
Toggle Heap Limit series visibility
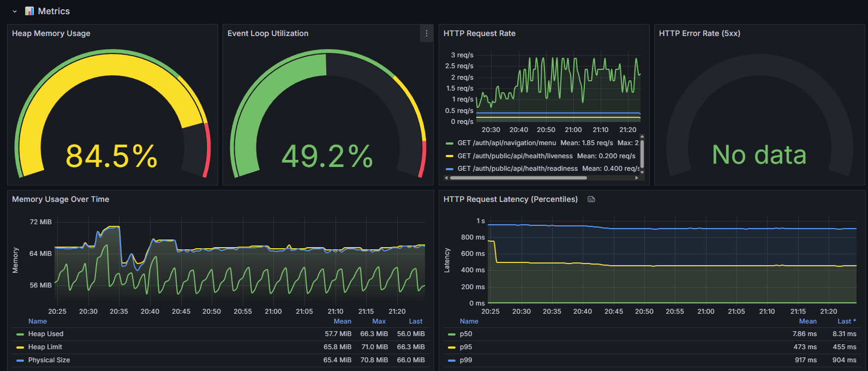[45, 347]
